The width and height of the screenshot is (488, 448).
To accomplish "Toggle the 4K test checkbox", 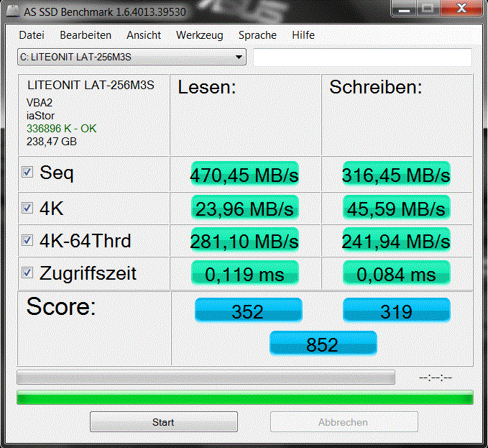I will point(27,208).
